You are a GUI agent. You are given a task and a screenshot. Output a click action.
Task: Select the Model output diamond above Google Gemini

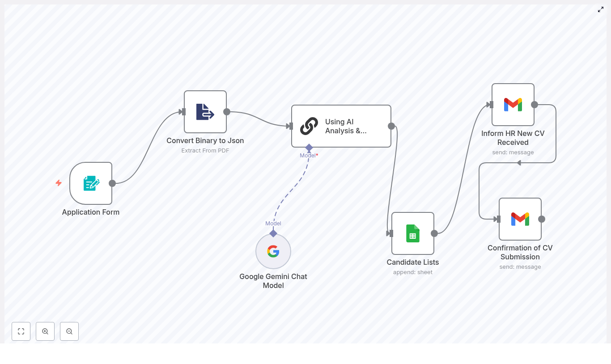(273, 233)
